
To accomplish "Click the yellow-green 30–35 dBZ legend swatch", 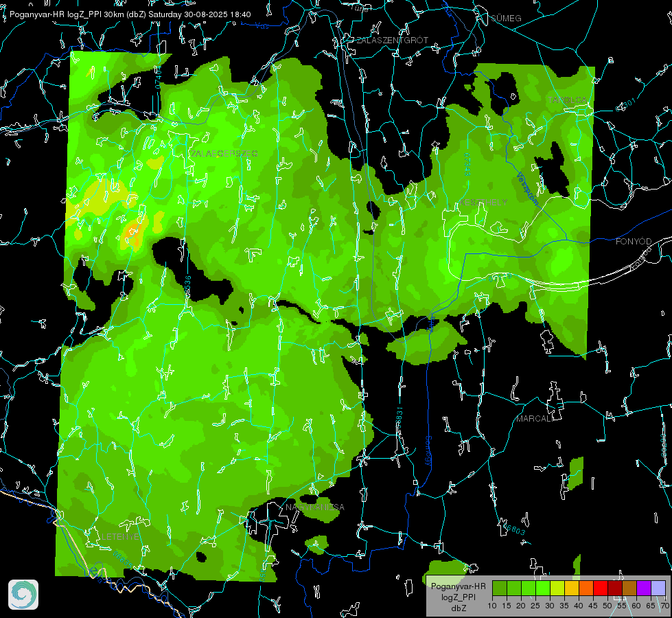I will tap(557, 588).
